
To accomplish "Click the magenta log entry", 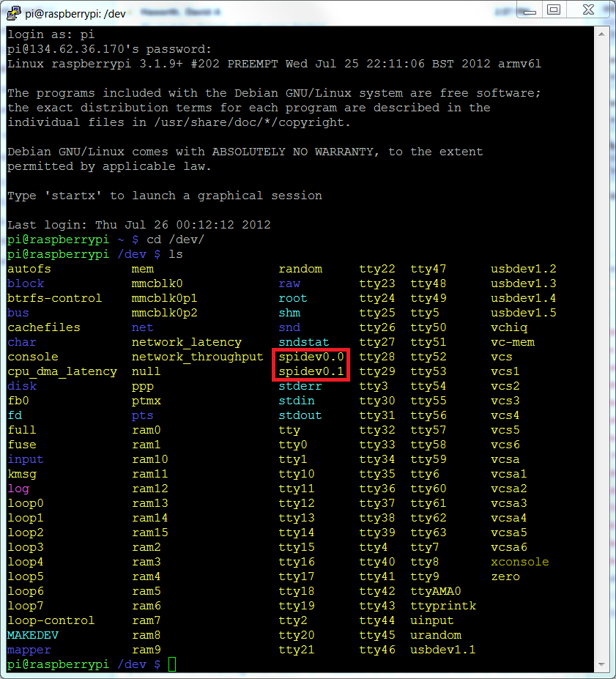I will click(x=18, y=489).
